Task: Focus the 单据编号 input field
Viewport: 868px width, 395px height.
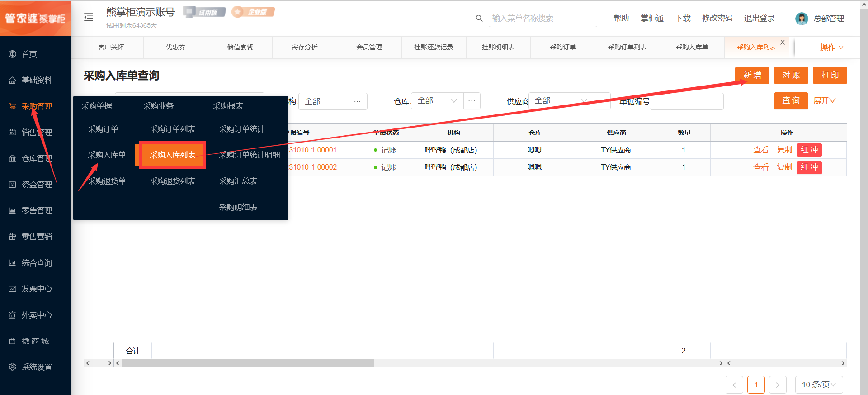Action: (686, 101)
